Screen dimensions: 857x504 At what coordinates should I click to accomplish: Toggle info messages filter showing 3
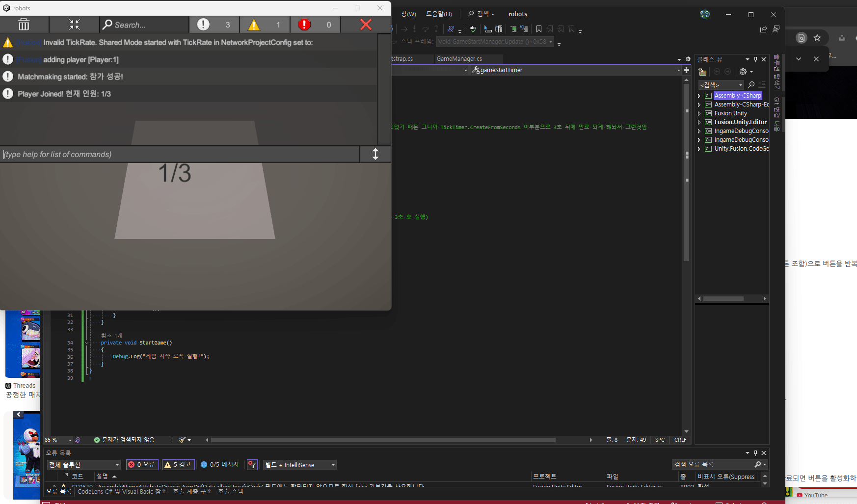click(214, 25)
